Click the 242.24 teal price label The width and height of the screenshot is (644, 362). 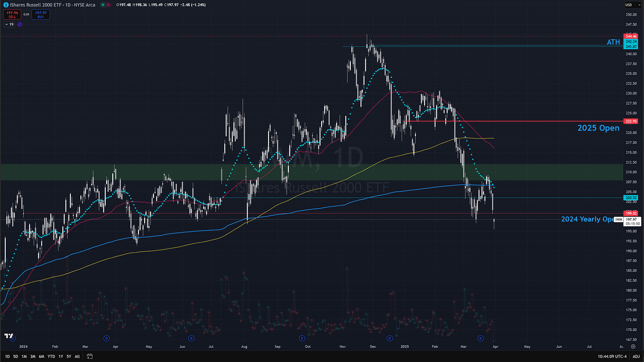[631, 41]
